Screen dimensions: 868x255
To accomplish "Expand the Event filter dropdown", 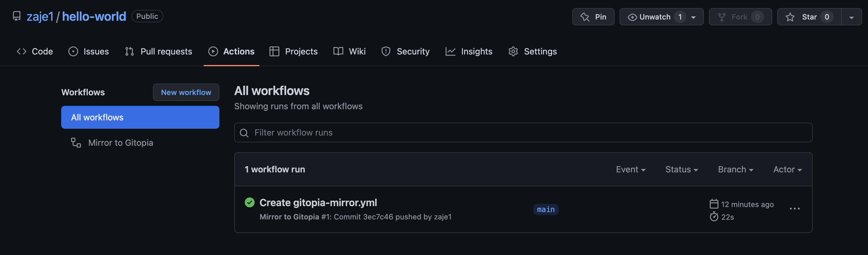I will click(631, 169).
